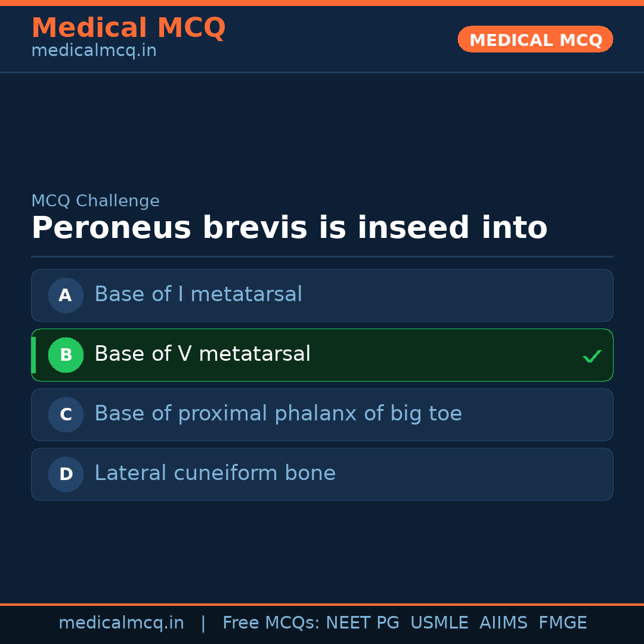Click the 'Free MCQs:' footer label

[271, 623]
